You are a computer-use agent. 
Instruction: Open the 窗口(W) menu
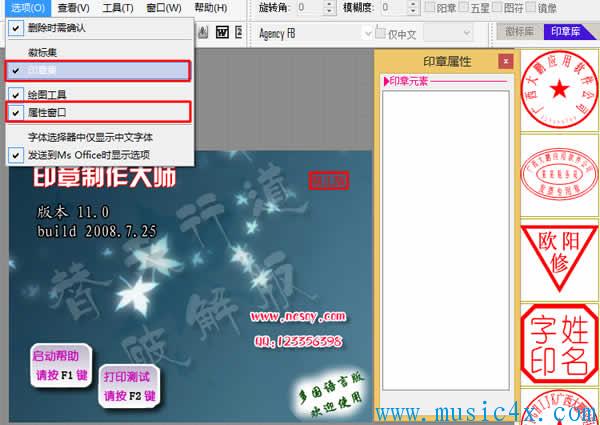pyautogui.click(x=164, y=8)
